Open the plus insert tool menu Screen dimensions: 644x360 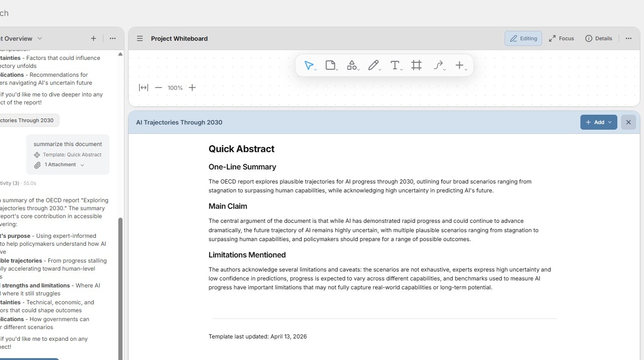pyautogui.click(x=460, y=66)
